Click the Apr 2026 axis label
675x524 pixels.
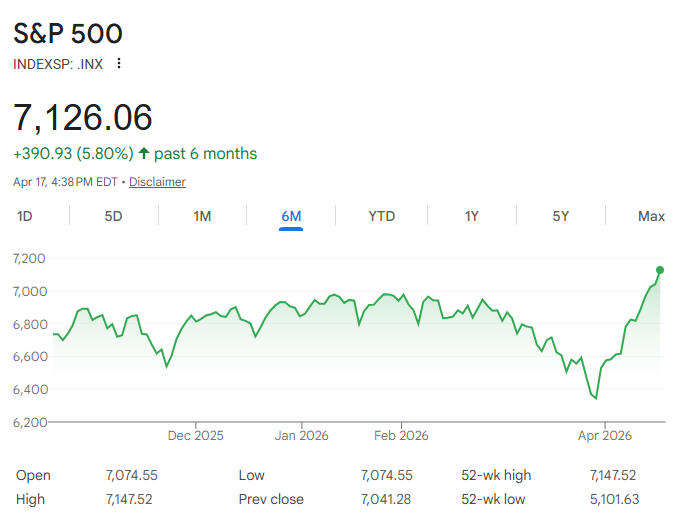click(x=605, y=435)
